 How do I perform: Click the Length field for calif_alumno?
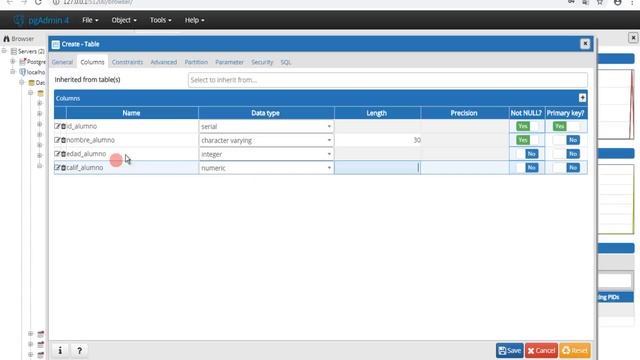pos(377,168)
